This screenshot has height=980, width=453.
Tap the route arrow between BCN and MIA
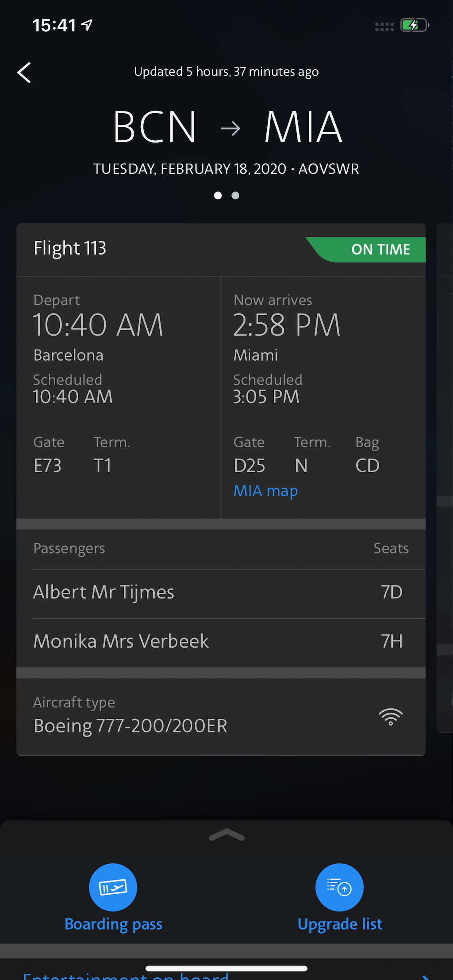[230, 129]
